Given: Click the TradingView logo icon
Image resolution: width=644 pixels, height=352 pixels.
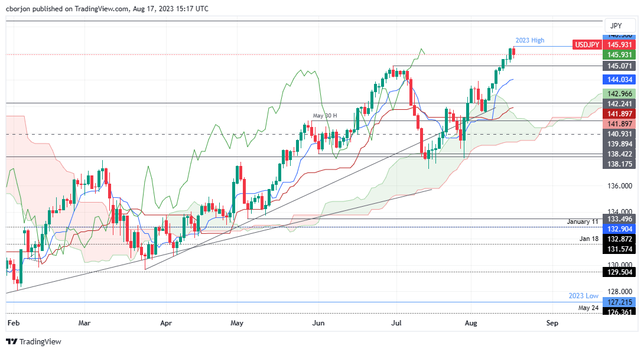Looking at the screenshot, I should click(x=10, y=341).
